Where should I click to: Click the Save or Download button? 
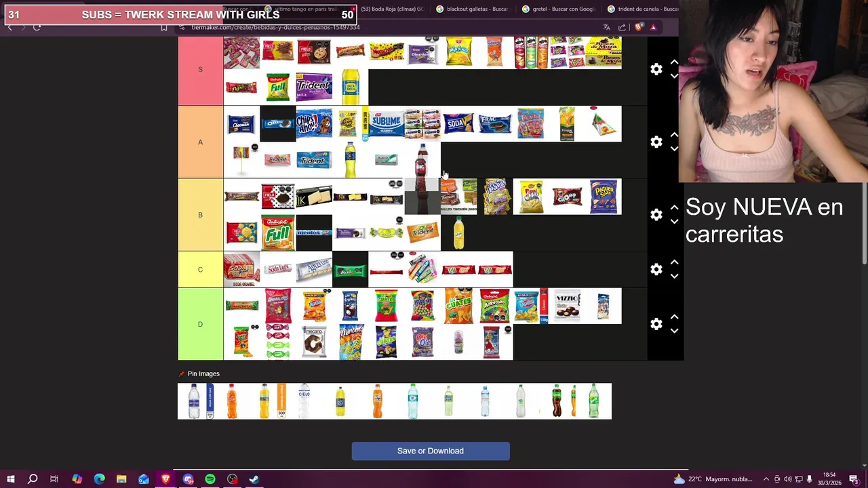(431, 451)
